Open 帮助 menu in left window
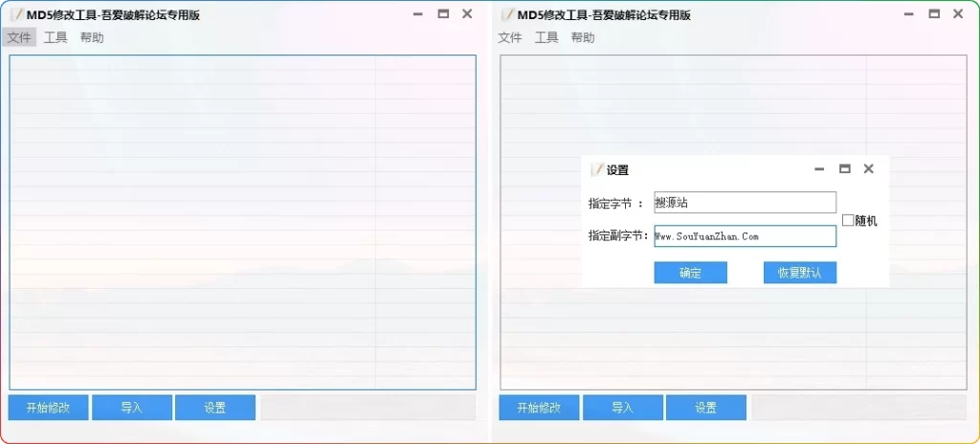The width and height of the screenshot is (980, 444). click(x=92, y=37)
